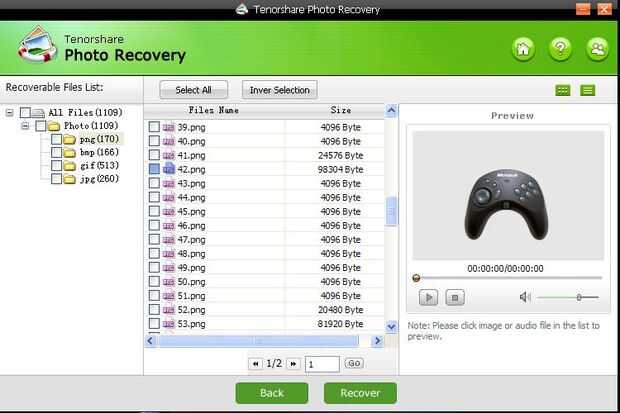This screenshot has width=620, height=413.
Task: Open help with the question mark icon
Action: point(560,49)
